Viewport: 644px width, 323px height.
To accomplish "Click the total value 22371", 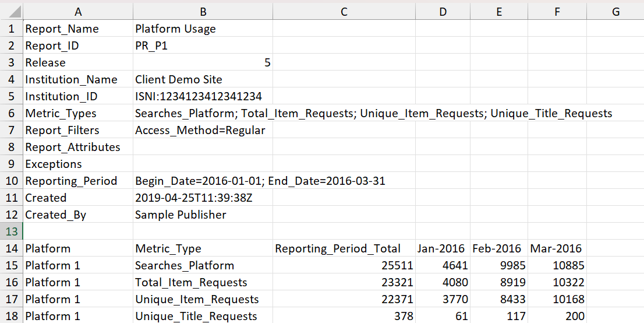I will click(x=344, y=299).
